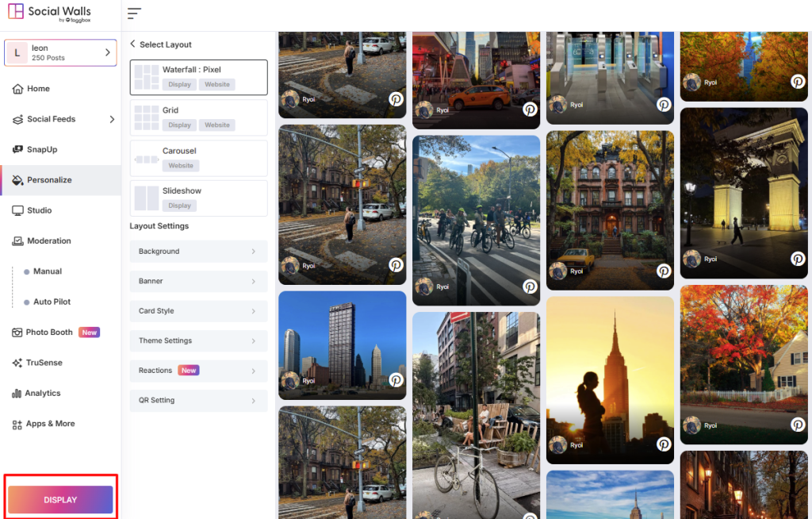Open Manual under Moderation
812x519 pixels.
(47, 271)
